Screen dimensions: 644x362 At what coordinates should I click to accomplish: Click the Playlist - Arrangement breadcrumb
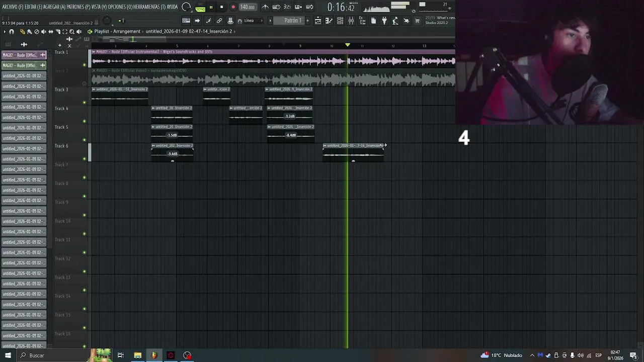(x=117, y=31)
